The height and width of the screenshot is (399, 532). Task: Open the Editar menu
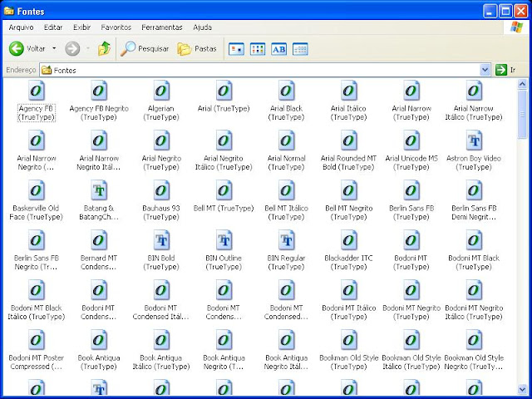click(x=53, y=27)
